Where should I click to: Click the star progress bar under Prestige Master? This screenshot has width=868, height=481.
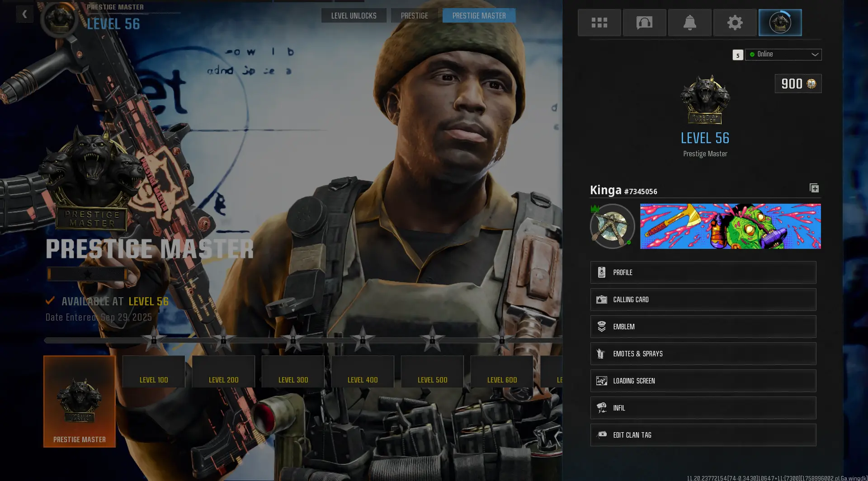point(87,274)
